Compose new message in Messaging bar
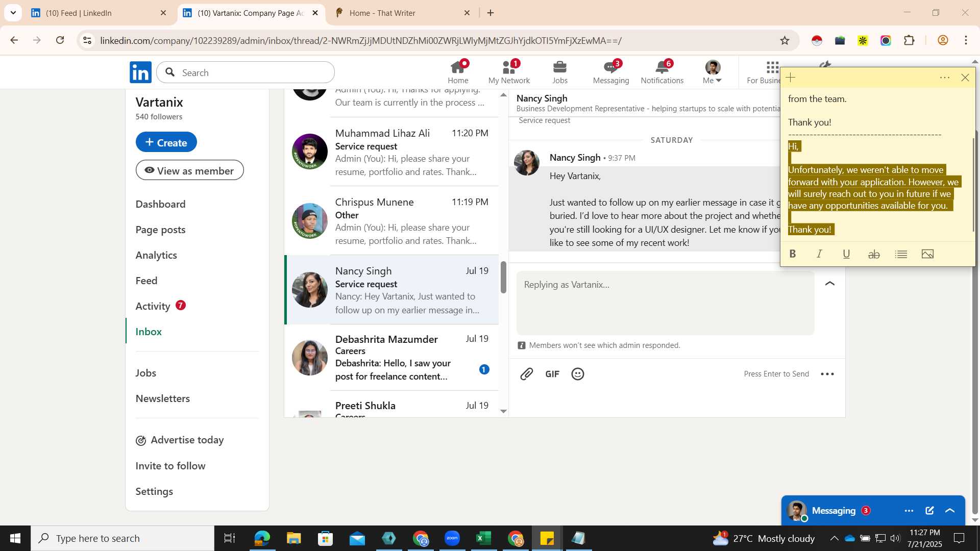The height and width of the screenshot is (551, 980). [x=929, y=511]
